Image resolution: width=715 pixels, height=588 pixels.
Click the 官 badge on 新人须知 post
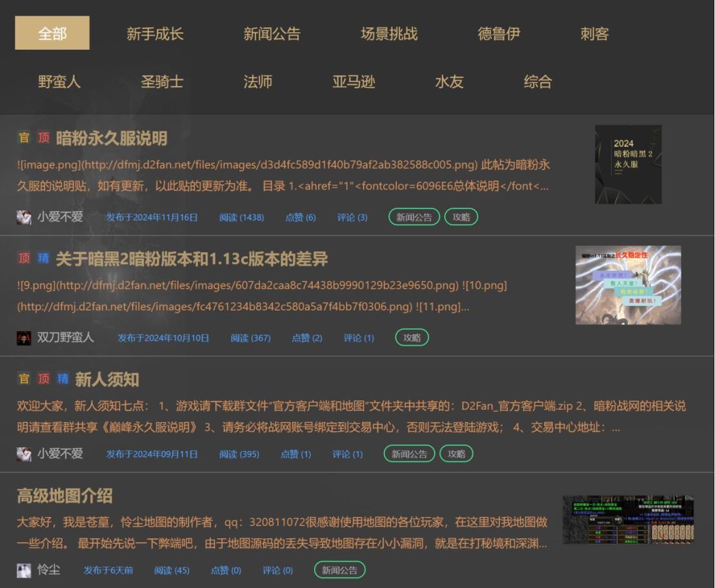point(24,379)
